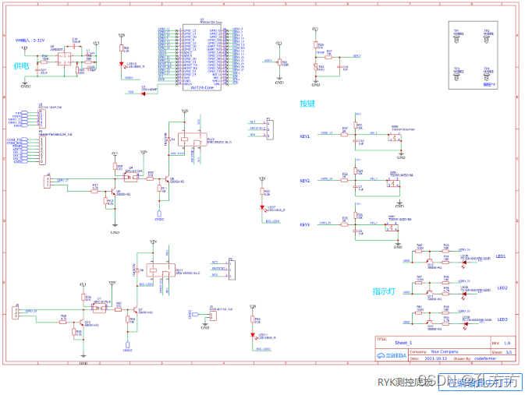The image size is (532, 395).
Task: Select the LED2 label
Action: point(502,288)
